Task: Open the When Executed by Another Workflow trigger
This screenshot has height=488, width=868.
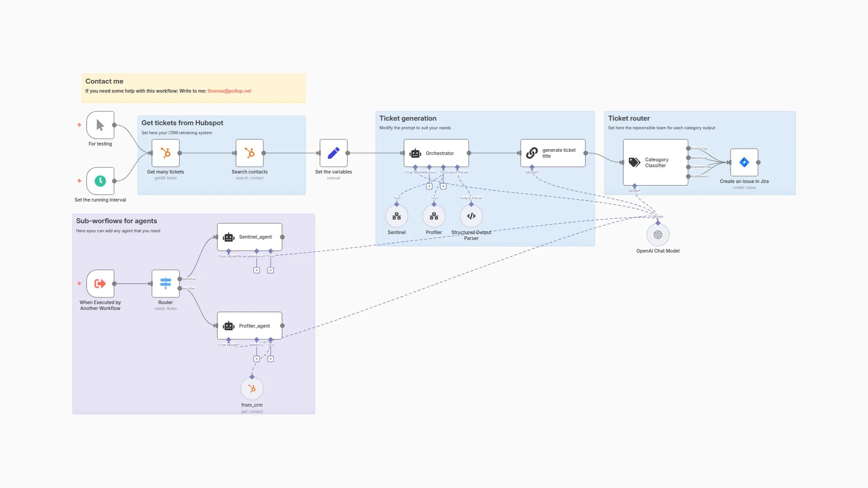Action: click(x=100, y=283)
